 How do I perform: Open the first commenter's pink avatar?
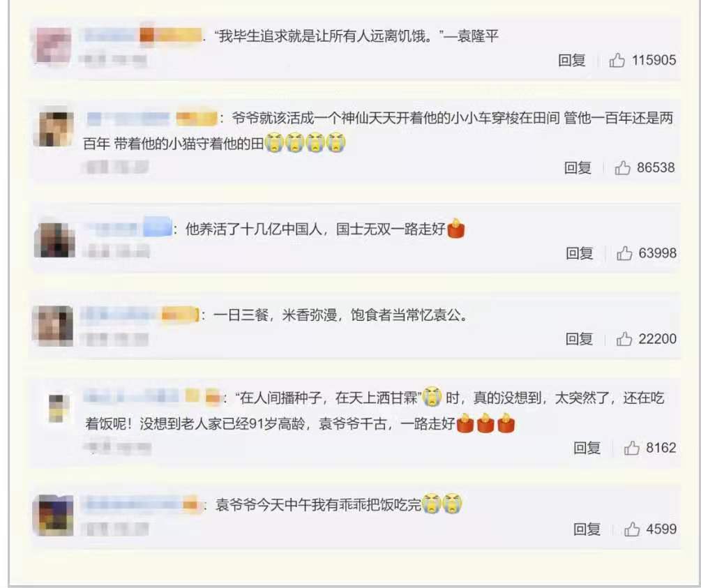coord(53,45)
